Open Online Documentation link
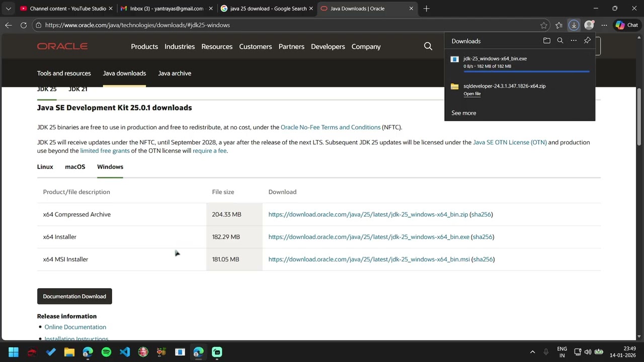The width and height of the screenshot is (644, 362). click(75, 327)
